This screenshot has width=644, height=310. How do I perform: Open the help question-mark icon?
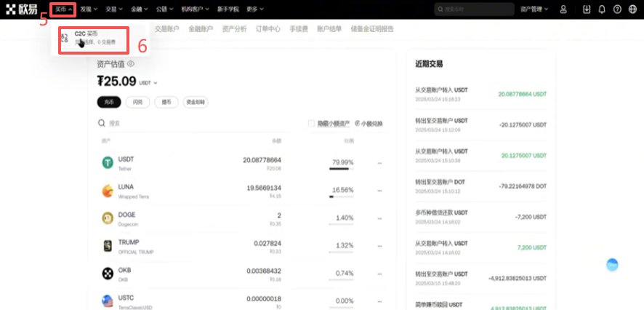tap(617, 9)
